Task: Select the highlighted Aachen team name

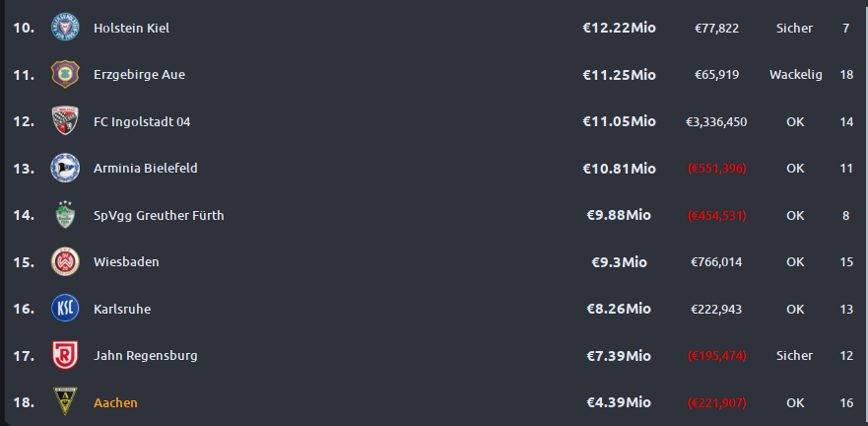Action: pos(115,402)
